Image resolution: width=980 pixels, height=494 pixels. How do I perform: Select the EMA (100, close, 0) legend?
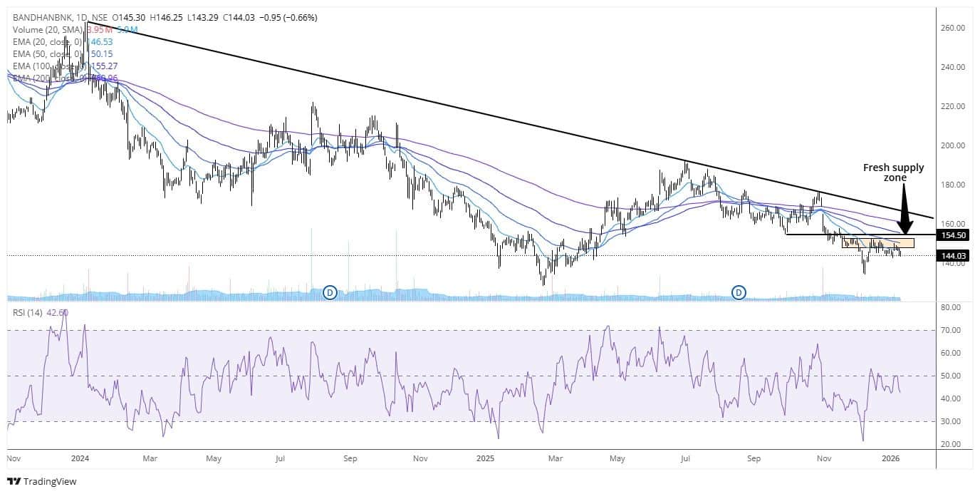48,66
